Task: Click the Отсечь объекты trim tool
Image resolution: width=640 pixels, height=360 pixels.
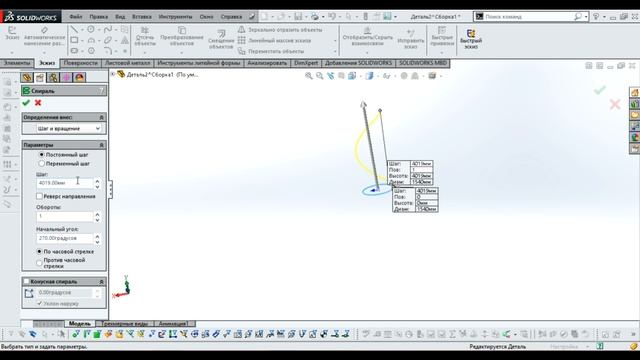Action: (x=145, y=37)
